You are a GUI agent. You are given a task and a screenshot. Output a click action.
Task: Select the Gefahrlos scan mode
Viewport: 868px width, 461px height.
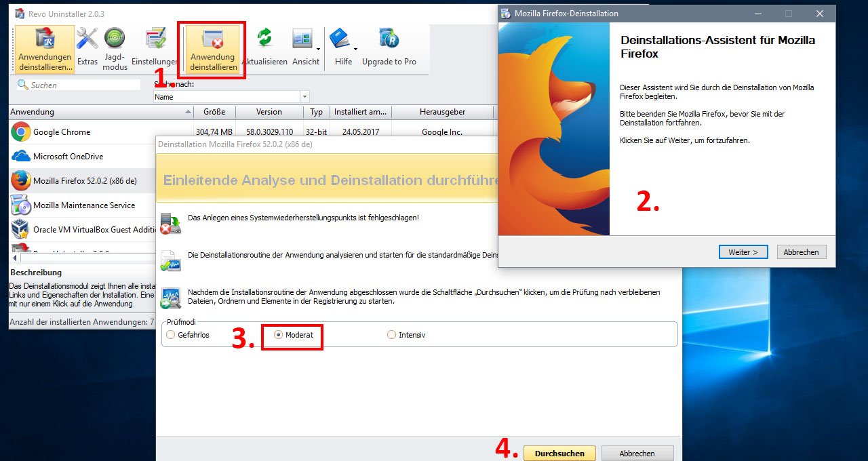[171, 335]
